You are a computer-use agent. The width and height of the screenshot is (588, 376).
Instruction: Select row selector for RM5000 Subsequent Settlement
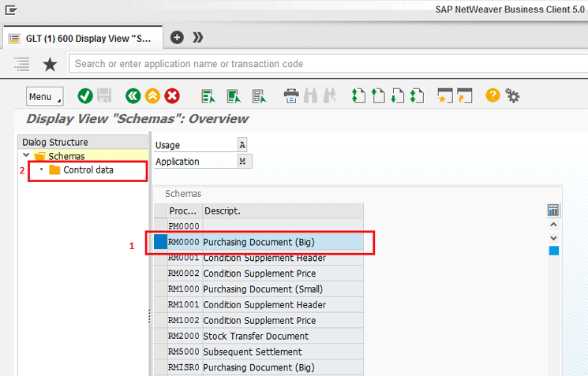point(160,352)
